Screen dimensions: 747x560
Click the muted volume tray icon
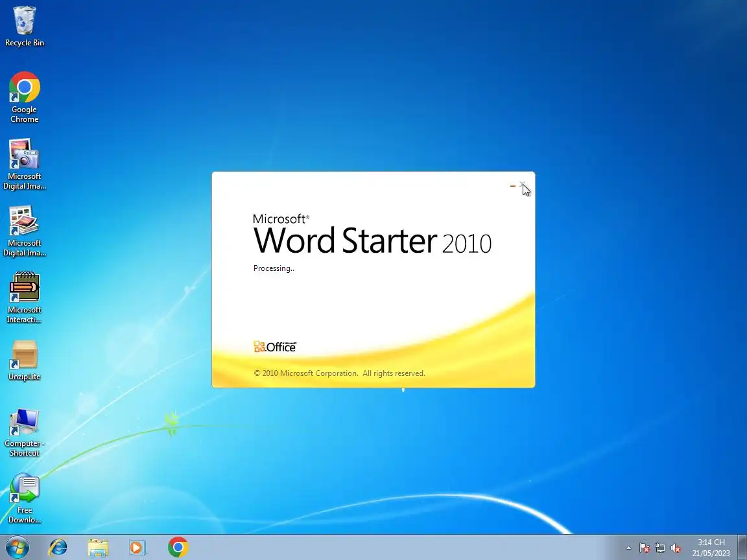(x=676, y=548)
